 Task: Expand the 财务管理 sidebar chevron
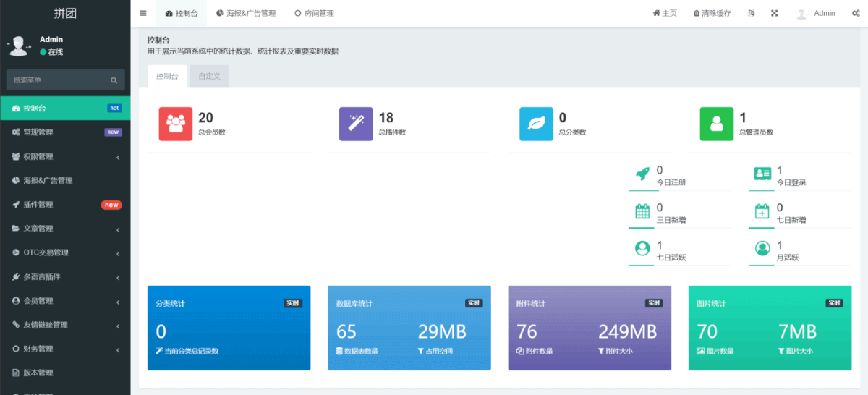[x=118, y=349]
